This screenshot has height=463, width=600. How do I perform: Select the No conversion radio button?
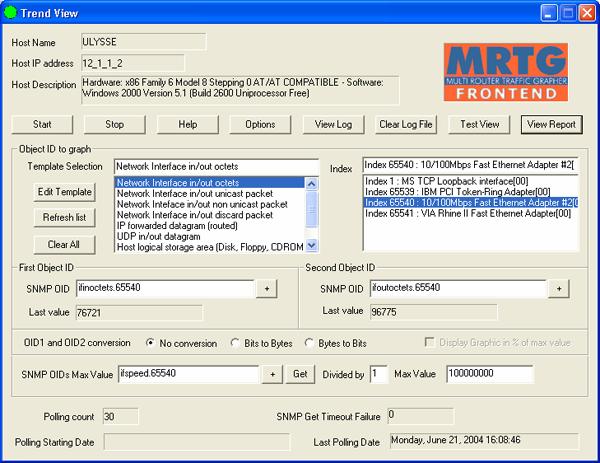coord(151,342)
